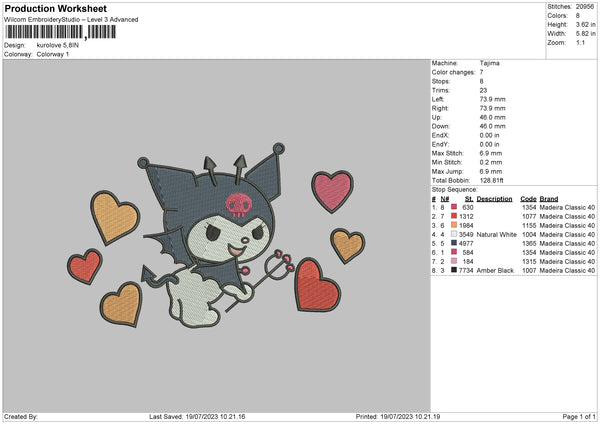Click the pink swatch in stop row 1

[454, 207]
